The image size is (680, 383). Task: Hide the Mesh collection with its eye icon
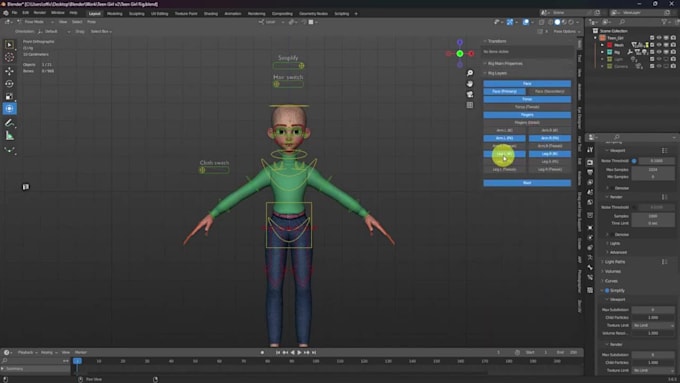[659, 45]
